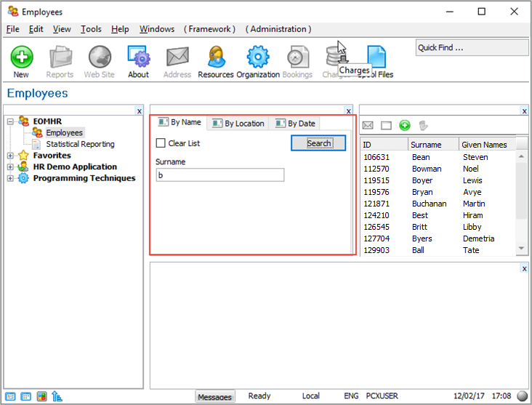Select Statistical Reporting tree item
The width and height of the screenshot is (532, 405).
81,144
